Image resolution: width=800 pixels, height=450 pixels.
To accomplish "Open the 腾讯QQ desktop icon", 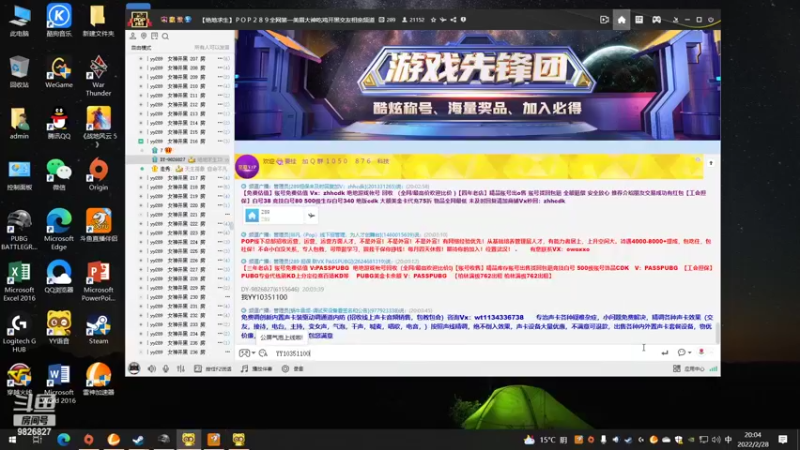I will (x=59, y=123).
